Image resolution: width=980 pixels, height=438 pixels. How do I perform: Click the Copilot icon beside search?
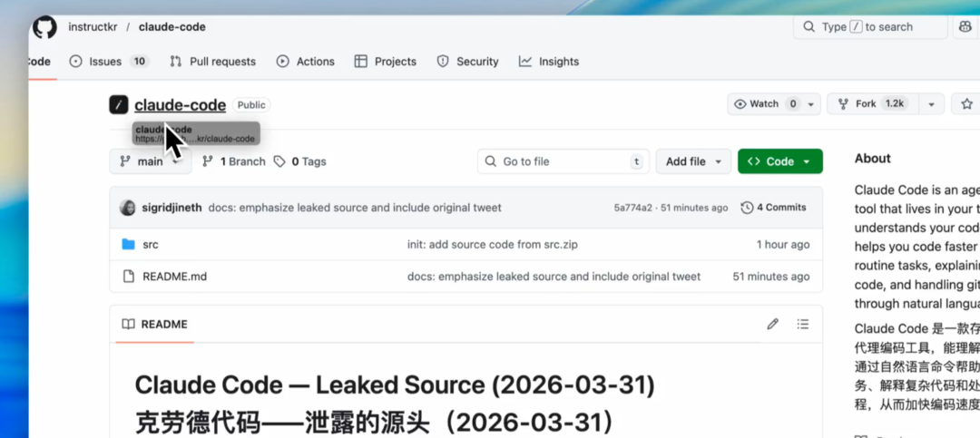coord(965,27)
